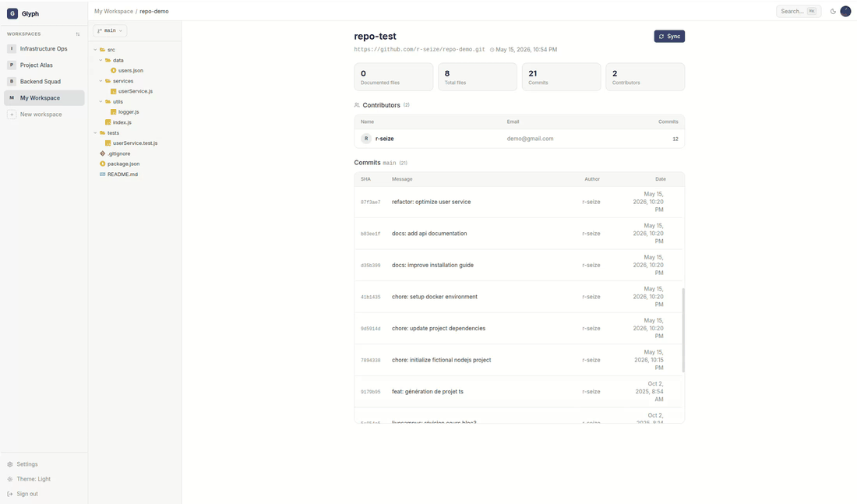This screenshot has width=857, height=504.
Task: Click the repo-demo breadcrumb
Action: point(154,12)
